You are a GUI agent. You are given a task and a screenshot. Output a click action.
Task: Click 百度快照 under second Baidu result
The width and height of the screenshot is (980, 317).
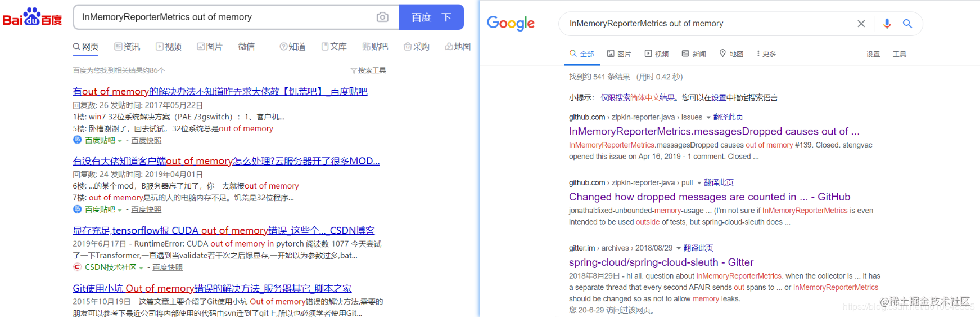click(146, 209)
